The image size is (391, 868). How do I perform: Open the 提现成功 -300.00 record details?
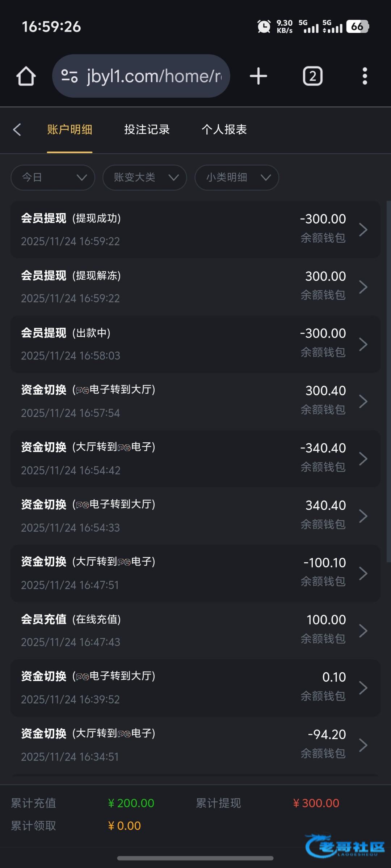click(x=195, y=230)
